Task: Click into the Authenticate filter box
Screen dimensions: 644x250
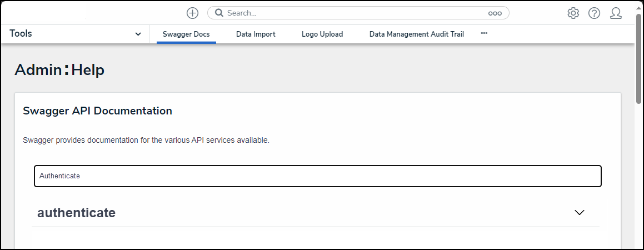Action: (x=317, y=176)
